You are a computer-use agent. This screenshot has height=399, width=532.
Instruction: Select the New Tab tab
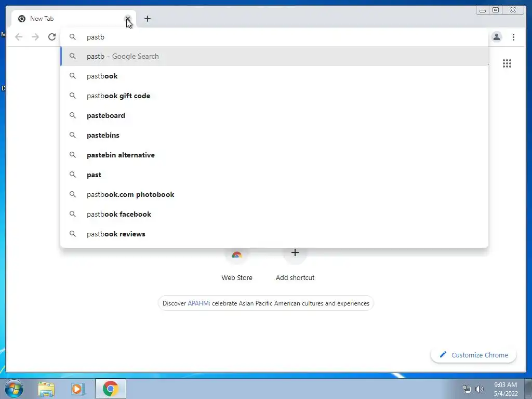coord(74,19)
